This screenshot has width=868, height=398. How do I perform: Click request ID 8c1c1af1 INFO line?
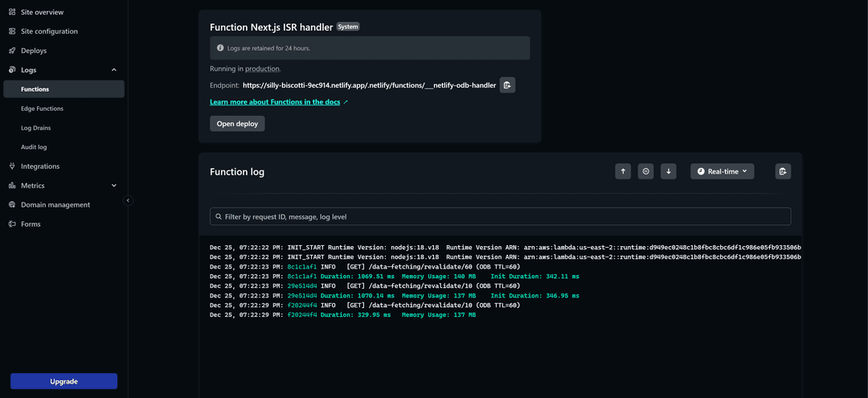(365, 267)
